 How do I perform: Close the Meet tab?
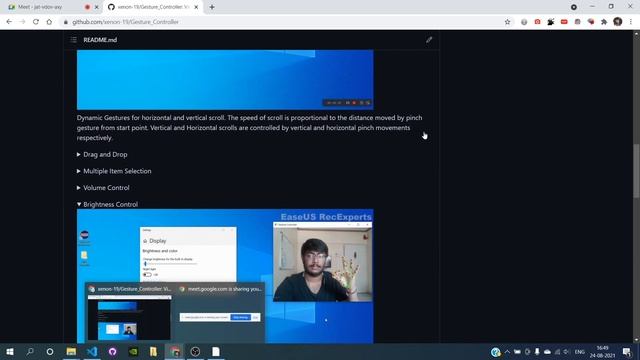[x=97, y=7]
